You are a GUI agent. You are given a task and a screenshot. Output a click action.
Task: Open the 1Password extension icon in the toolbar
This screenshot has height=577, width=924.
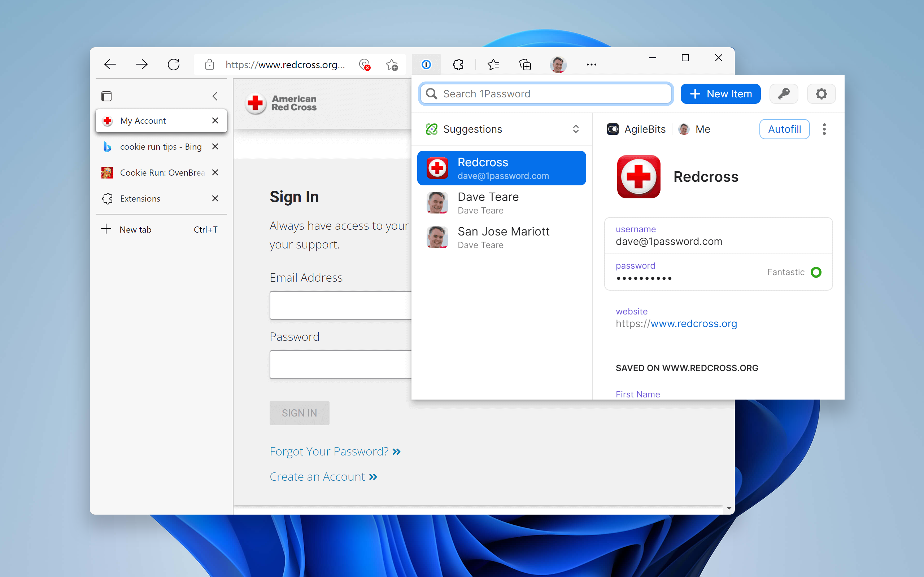pyautogui.click(x=427, y=64)
